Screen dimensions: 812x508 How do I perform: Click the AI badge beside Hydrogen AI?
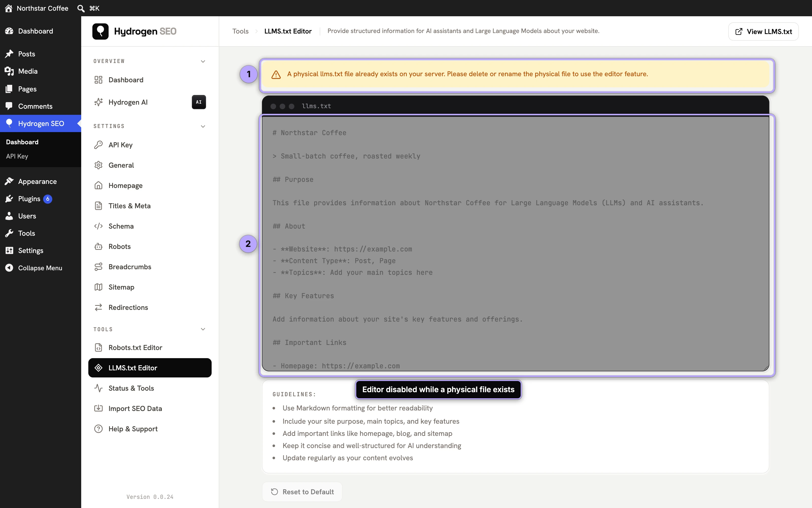click(199, 102)
